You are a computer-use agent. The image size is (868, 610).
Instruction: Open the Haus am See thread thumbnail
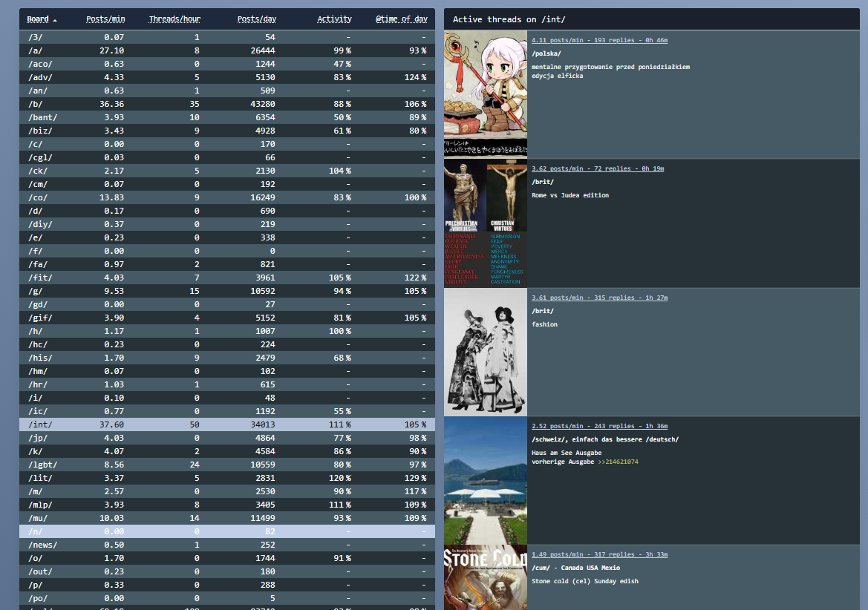click(486, 481)
